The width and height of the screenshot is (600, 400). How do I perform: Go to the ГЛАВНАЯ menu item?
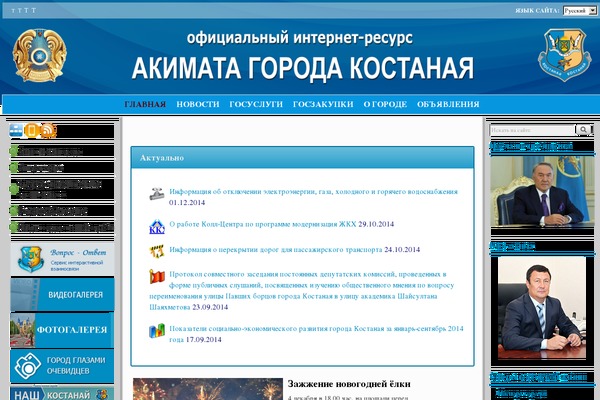[145, 104]
